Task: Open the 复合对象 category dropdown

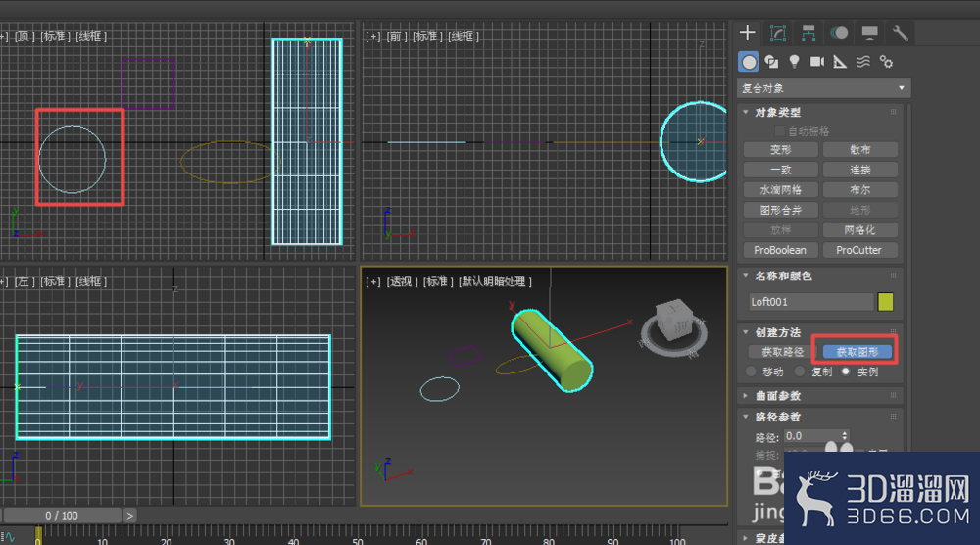Action: tap(824, 88)
